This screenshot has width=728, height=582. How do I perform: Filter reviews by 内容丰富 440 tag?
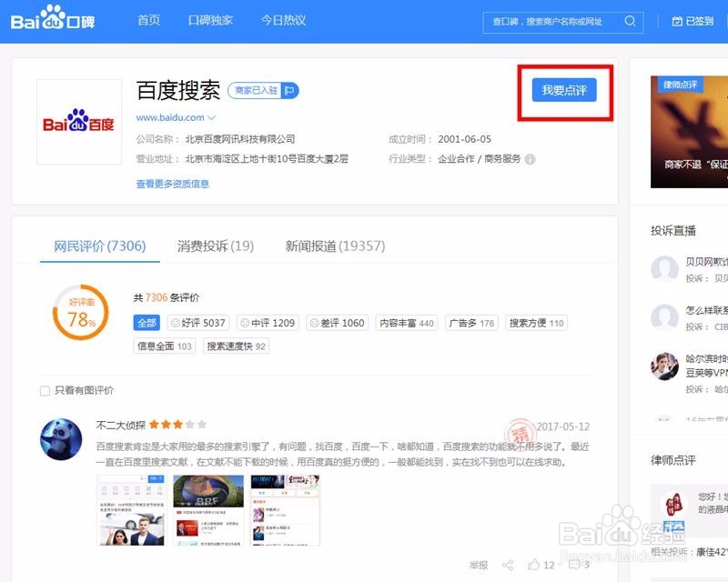(407, 323)
